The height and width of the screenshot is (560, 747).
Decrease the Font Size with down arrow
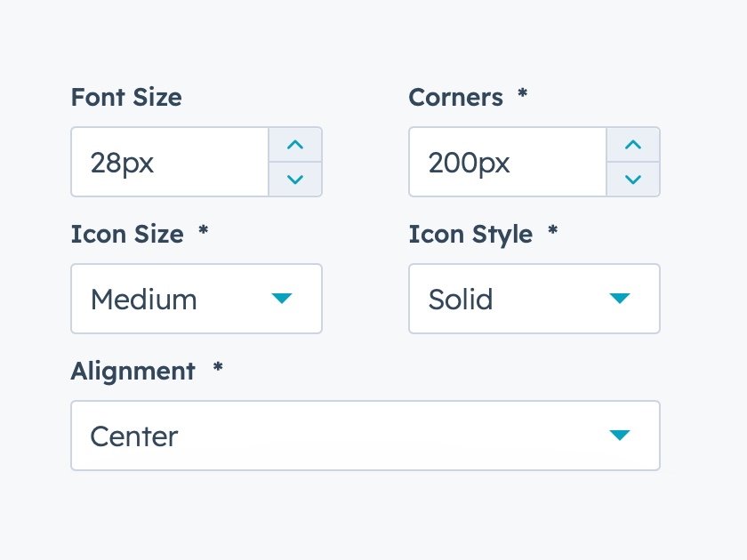295,180
